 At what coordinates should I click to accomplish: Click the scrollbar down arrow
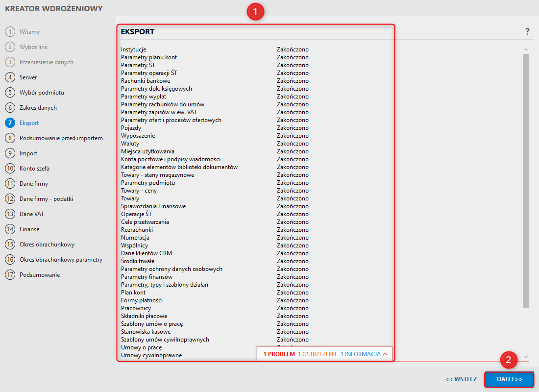[x=526, y=357]
